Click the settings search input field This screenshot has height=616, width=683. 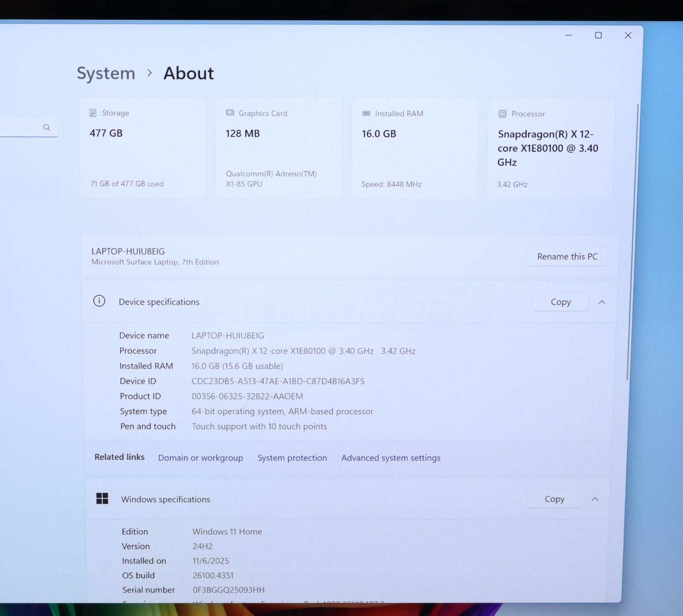[x=21, y=128]
